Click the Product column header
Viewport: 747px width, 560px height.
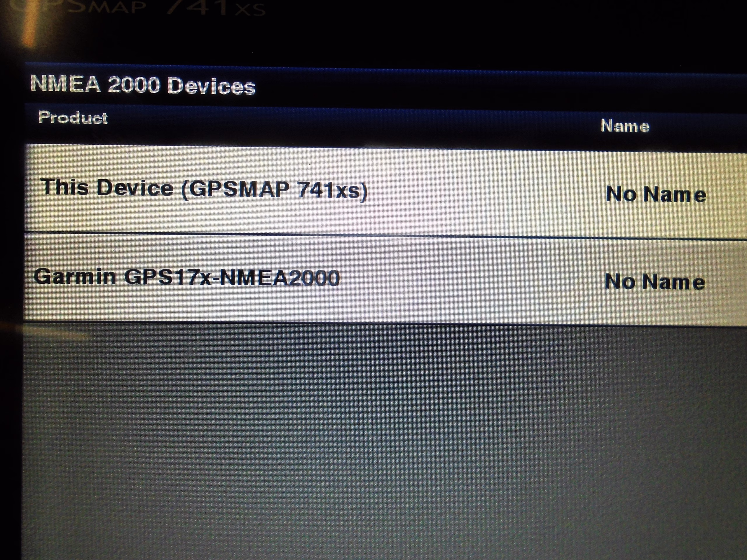coord(73,118)
